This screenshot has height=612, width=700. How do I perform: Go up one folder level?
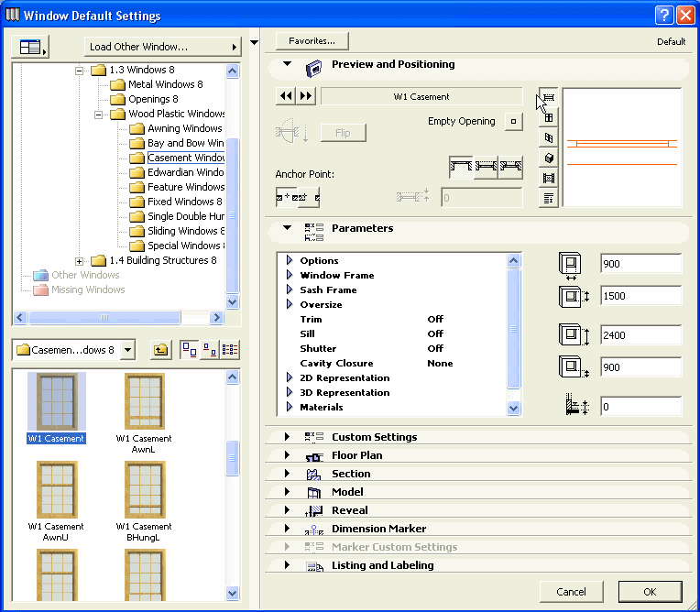[160, 349]
